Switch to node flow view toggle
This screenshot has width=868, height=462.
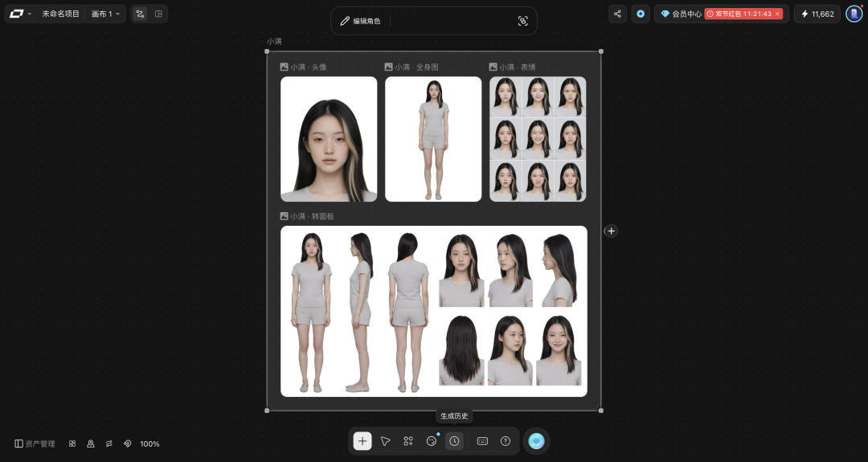[140, 14]
